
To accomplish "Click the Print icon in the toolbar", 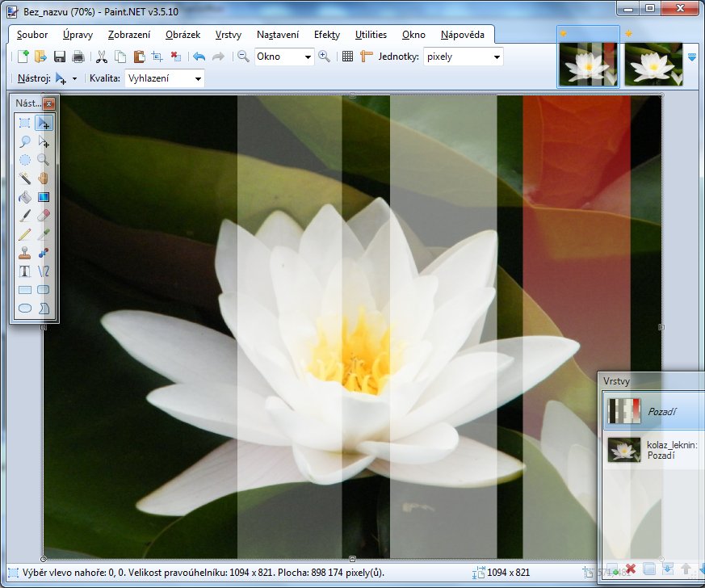I will pyautogui.click(x=78, y=57).
